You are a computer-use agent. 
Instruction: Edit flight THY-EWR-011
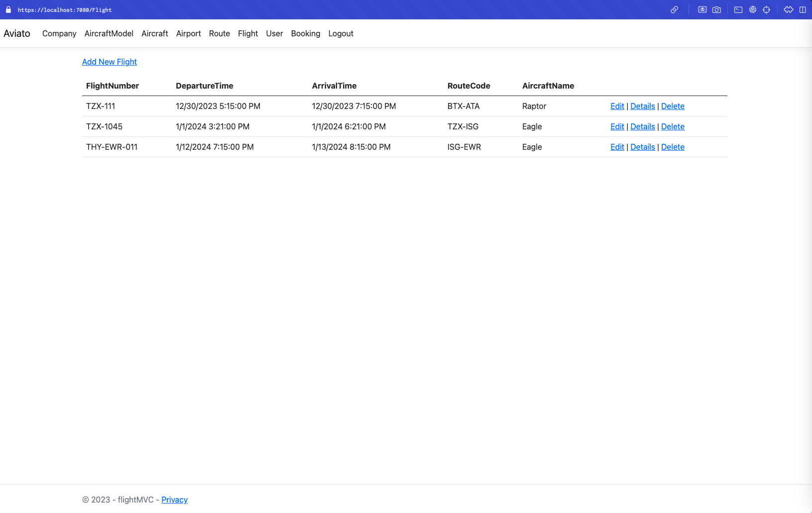tap(617, 147)
